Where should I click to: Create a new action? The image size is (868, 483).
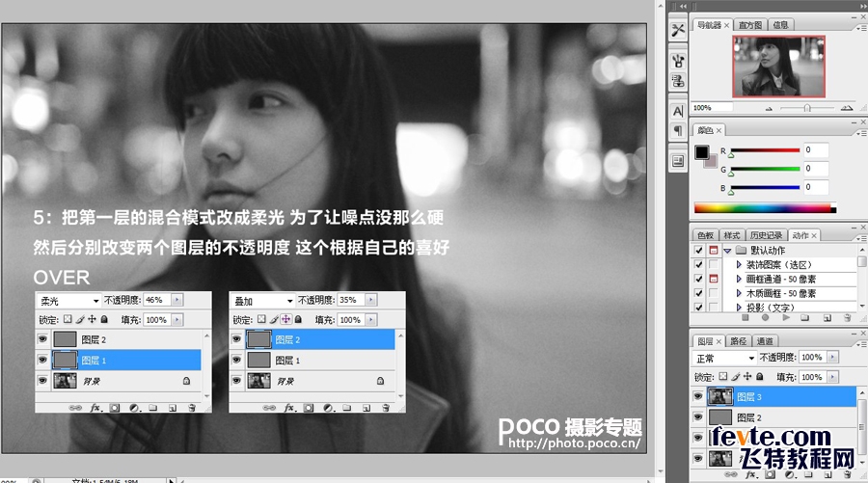click(827, 318)
